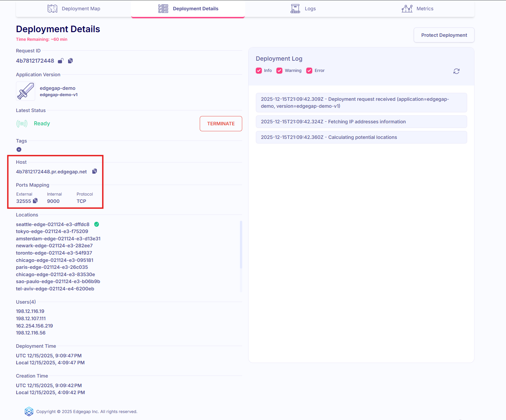Screen dimensions: 506x420
Task: Click the edgegap-demo sword application icon
Action: pos(26,91)
